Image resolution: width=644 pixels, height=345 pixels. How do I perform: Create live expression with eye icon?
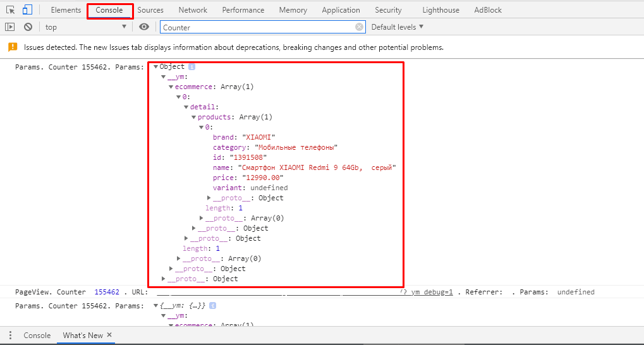143,27
